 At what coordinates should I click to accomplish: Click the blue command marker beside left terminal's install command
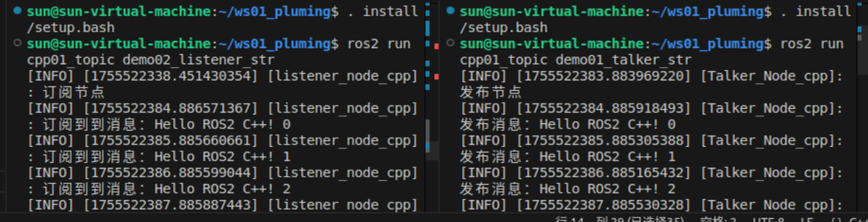[x=17, y=11]
